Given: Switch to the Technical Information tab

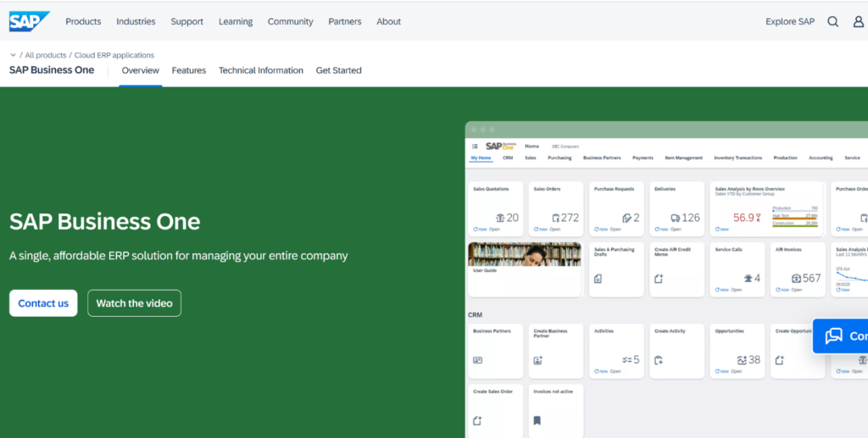Looking at the screenshot, I should point(261,70).
